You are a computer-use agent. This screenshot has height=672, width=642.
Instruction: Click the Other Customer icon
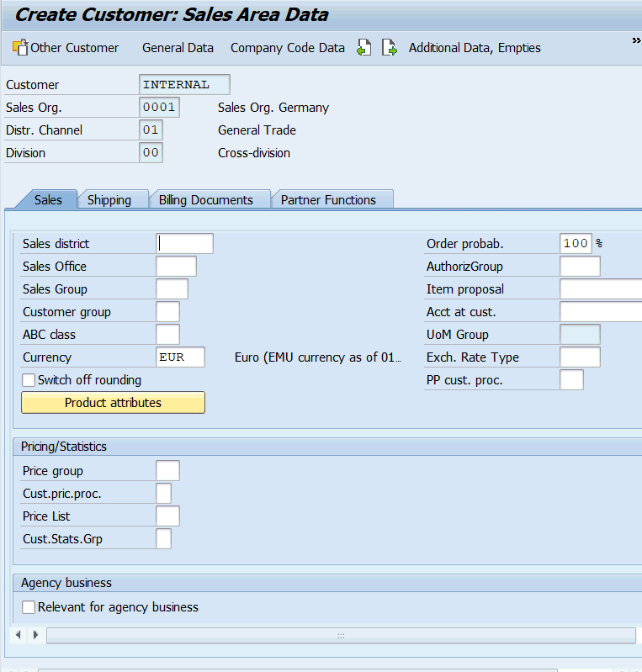(x=20, y=47)
